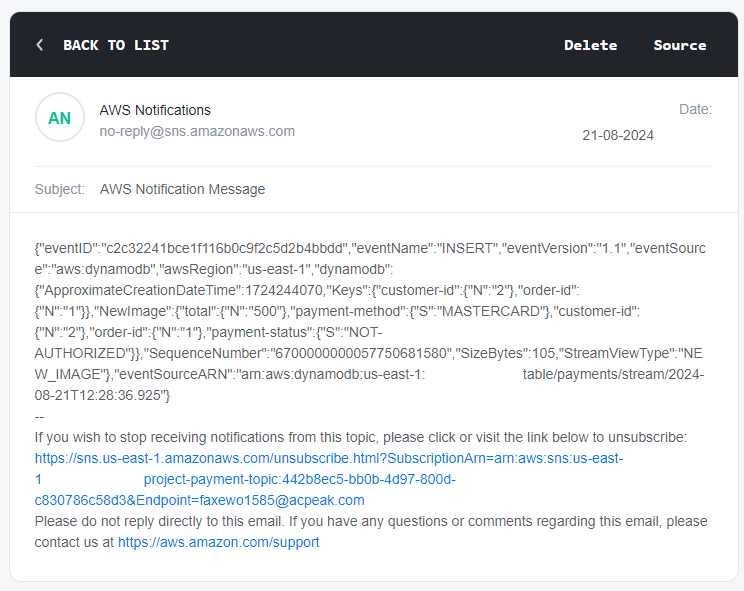Screen dimensions: 744x591
Task: Click the eventSourceARN line
Action: point(370,374)
